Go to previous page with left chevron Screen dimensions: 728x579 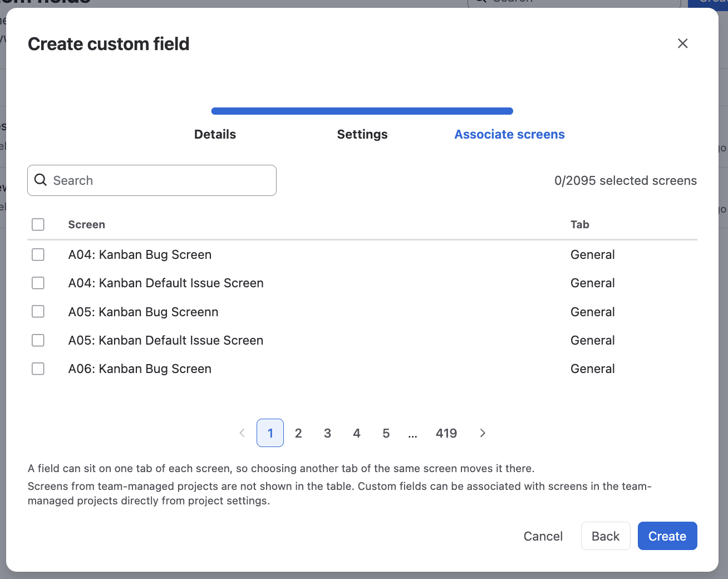[x=242, y=433]
